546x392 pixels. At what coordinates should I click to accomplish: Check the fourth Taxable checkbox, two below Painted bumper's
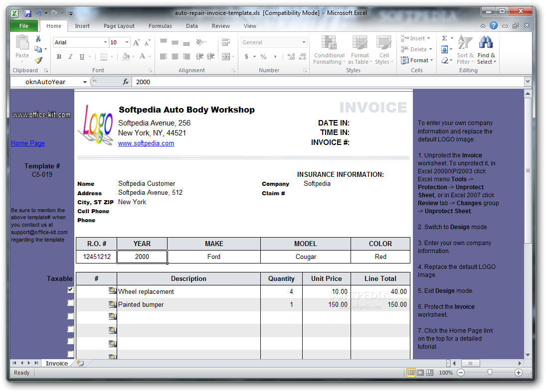point(71,329)
